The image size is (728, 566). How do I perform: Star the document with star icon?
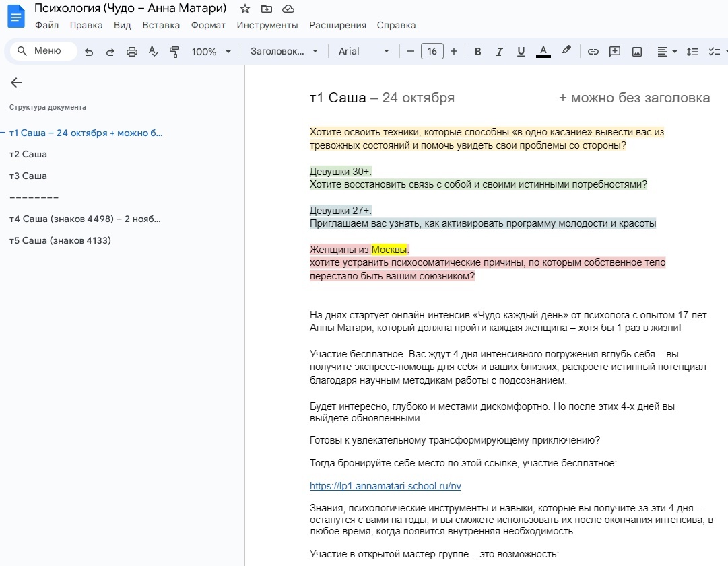[x=245, y=9]
